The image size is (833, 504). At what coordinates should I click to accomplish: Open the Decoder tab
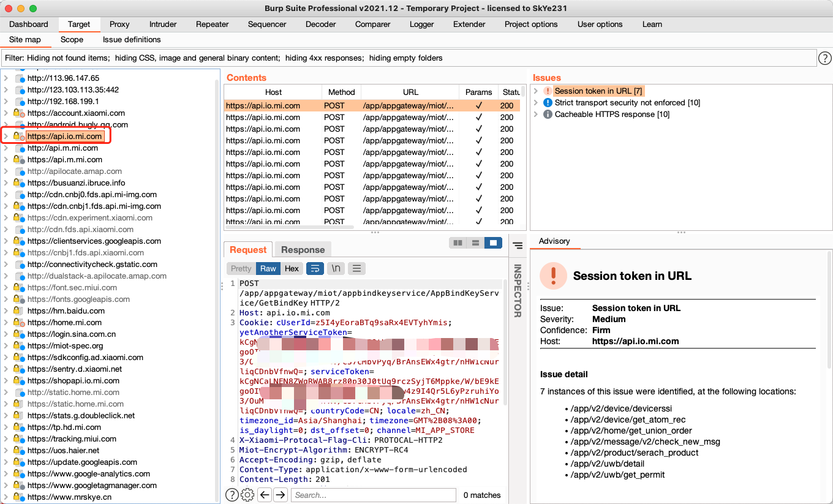321,24
